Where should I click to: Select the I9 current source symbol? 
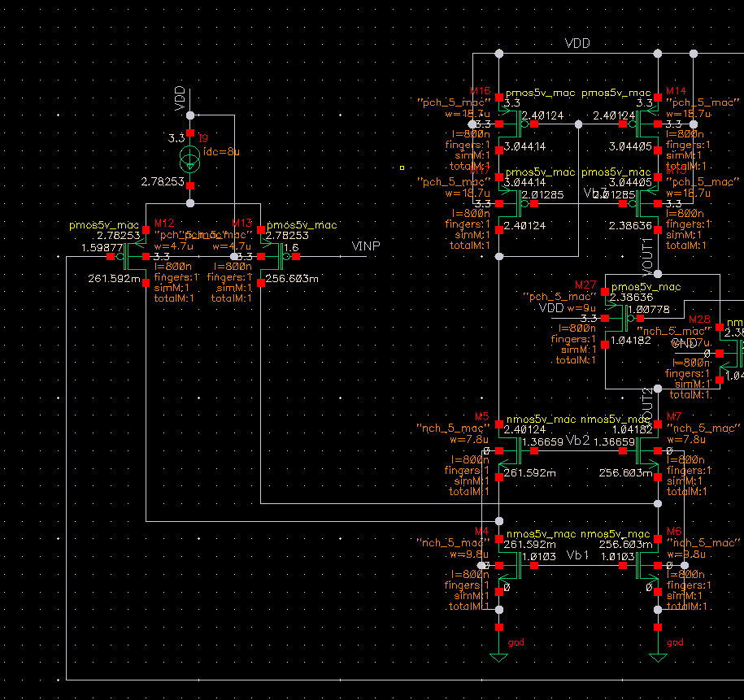pos(189,159)
